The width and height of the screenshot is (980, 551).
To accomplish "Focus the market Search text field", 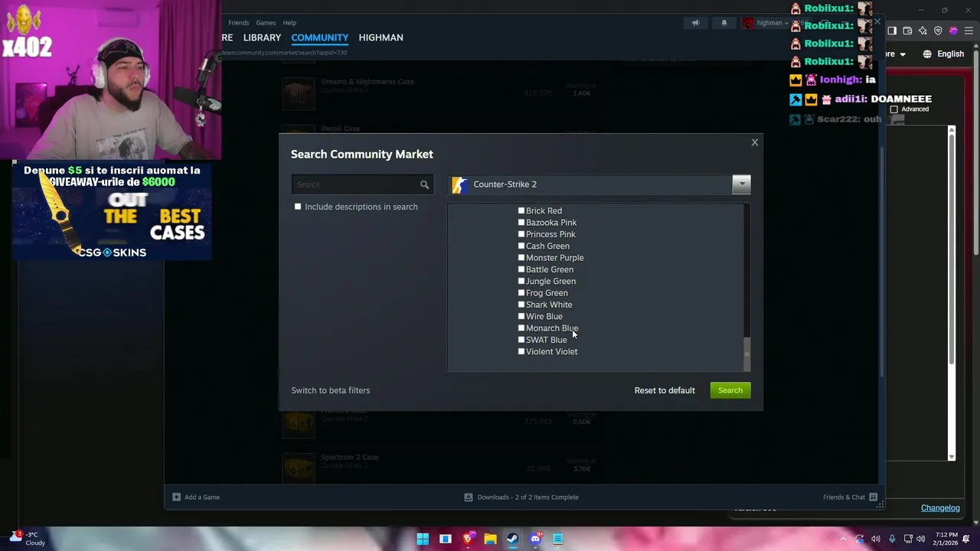I will [356, 184].
